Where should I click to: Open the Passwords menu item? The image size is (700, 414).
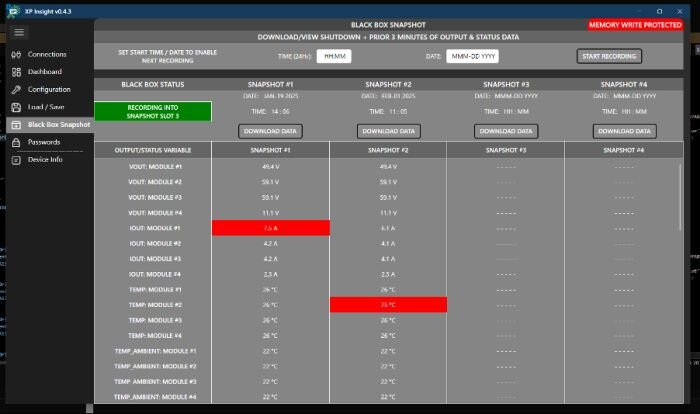43,142
